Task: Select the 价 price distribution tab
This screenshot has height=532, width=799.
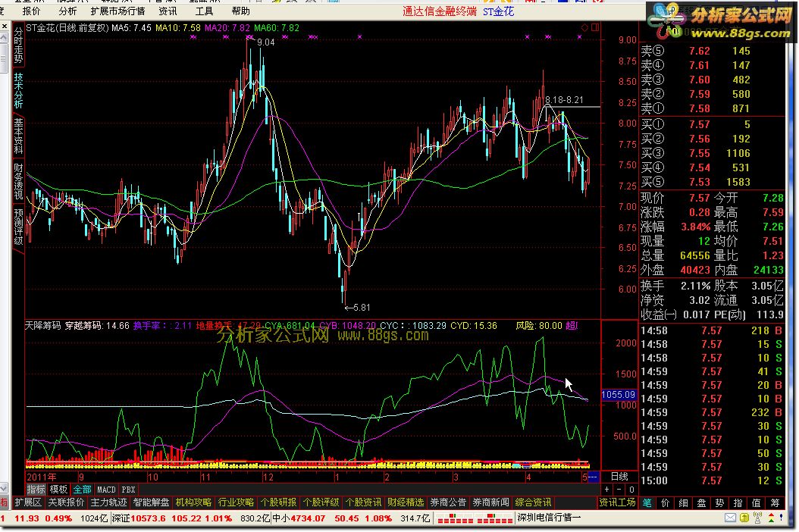Action: 665,503
